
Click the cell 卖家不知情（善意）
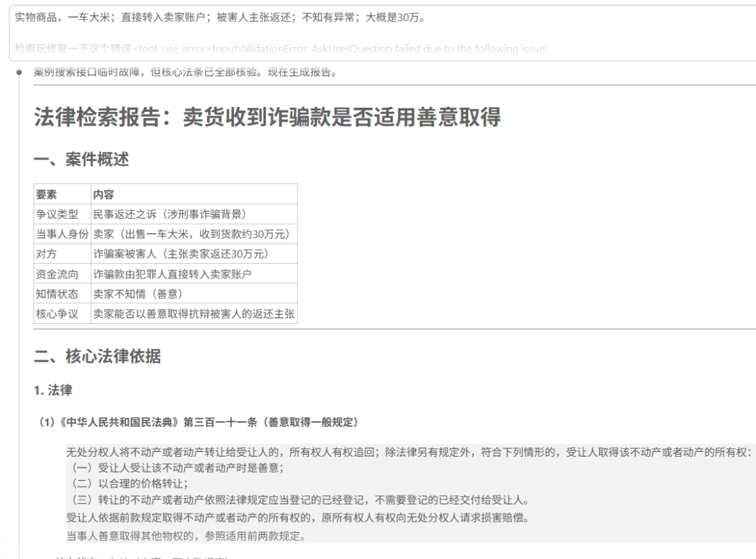(x=195, y=293)
